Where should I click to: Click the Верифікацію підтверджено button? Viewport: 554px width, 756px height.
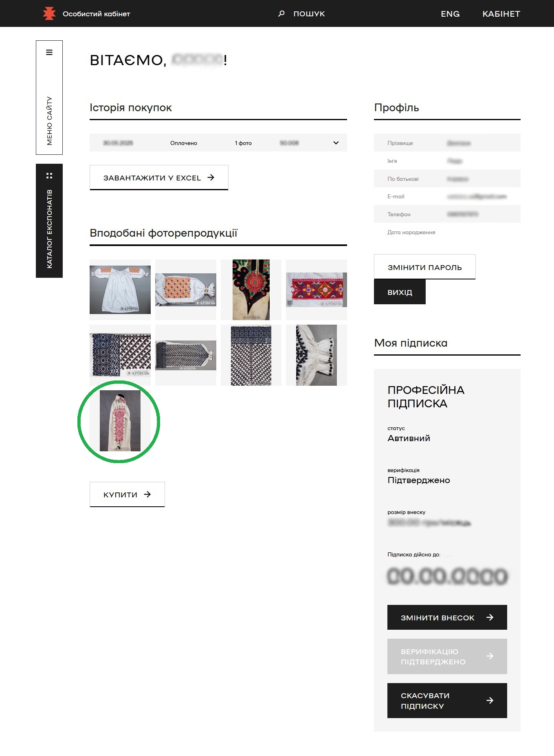pyautogui.click(x=447, y=656)
